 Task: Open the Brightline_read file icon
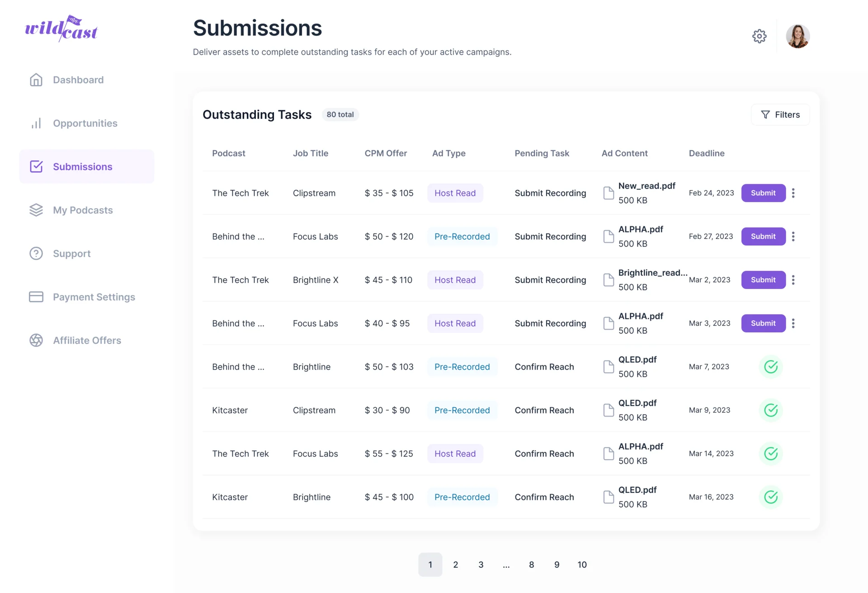click(609, 280)
